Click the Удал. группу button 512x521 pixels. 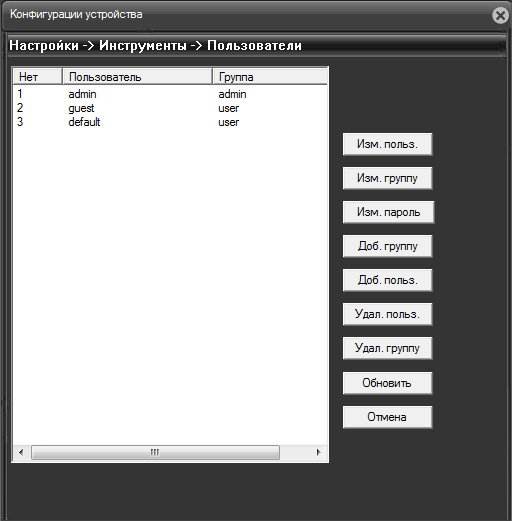(387, 348)
